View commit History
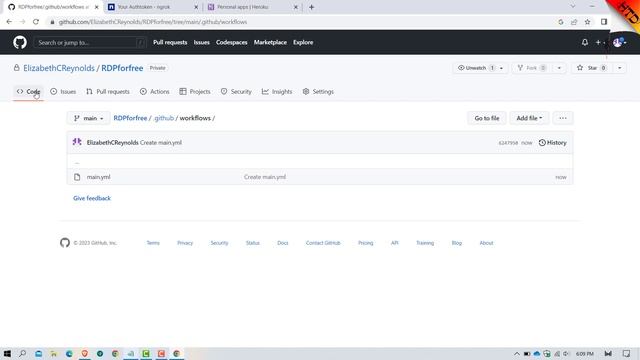Viewport: 640px width, 360px height. pos(553,142)
